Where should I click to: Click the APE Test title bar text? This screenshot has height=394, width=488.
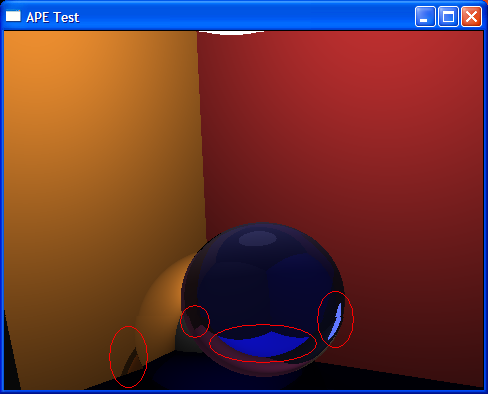pyautogui.click(x=53, y=17)
